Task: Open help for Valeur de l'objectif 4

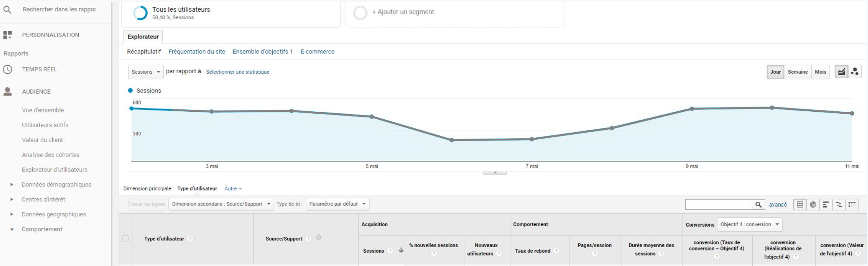Action: coord(858,253)
